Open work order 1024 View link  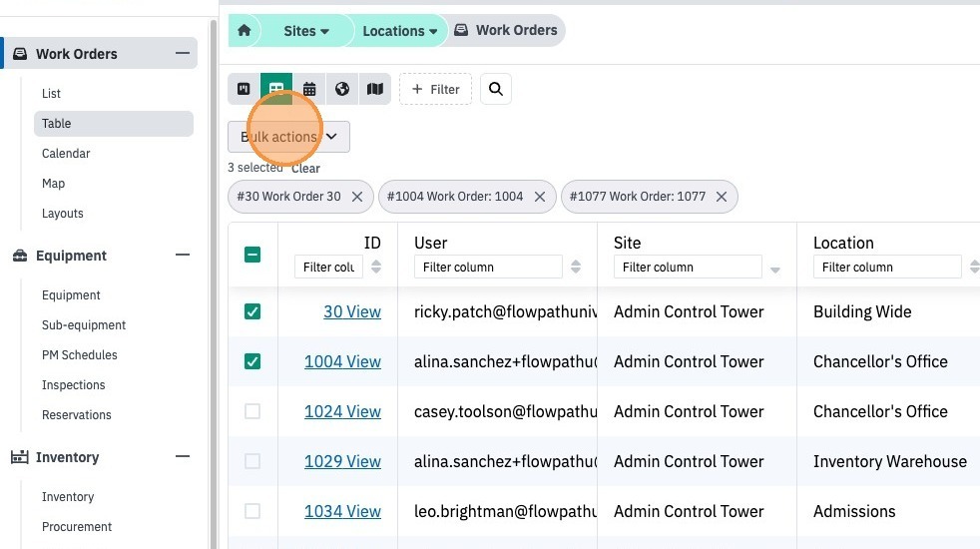coord(342,411)
